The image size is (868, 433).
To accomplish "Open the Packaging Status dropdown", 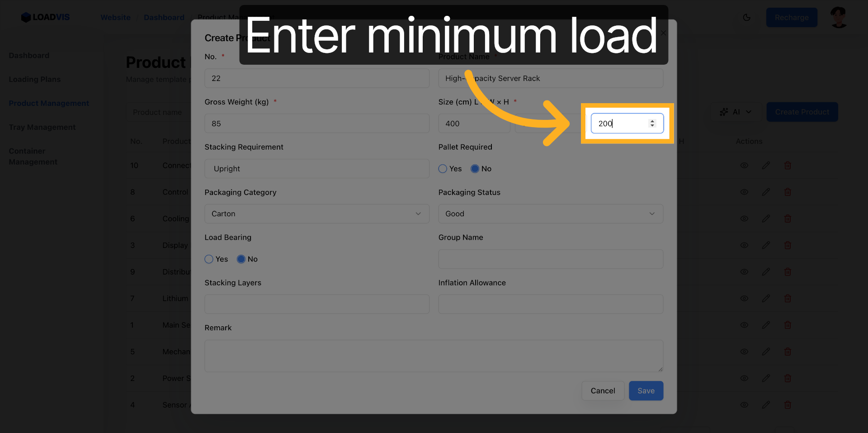I will [550, 214].
